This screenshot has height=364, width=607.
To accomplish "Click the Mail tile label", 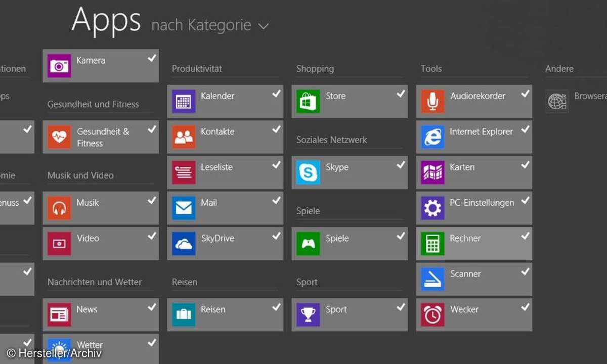I will point(209,203).
